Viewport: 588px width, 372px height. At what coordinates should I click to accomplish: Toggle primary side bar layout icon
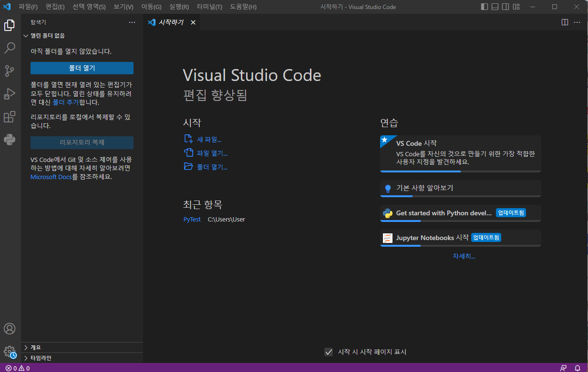tap(485, 7)
